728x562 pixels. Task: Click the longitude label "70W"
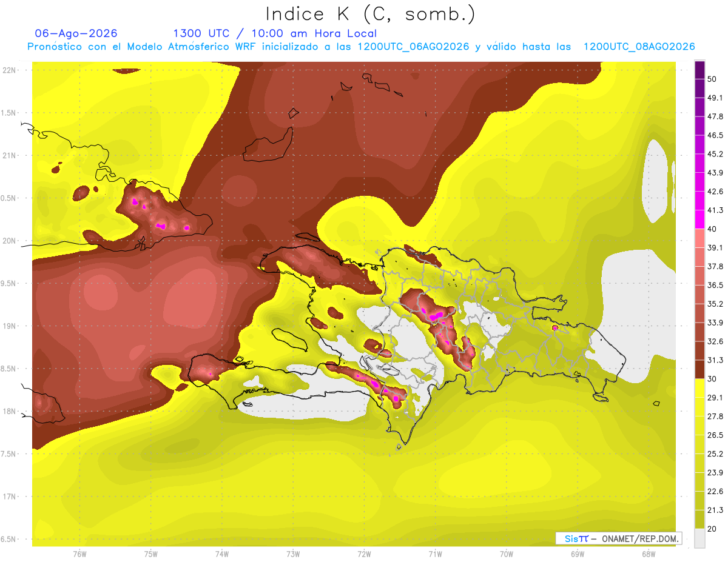[507, 554]
